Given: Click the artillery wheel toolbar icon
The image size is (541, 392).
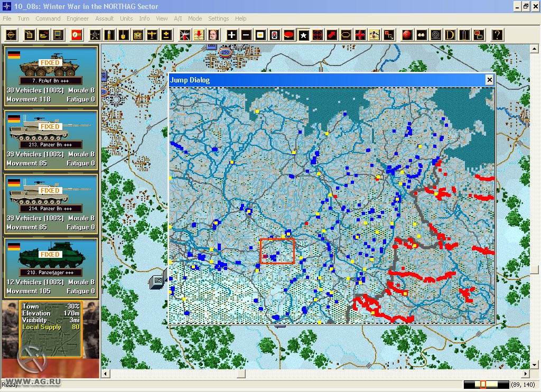Looking at the screenshot, I should point(95,35).
